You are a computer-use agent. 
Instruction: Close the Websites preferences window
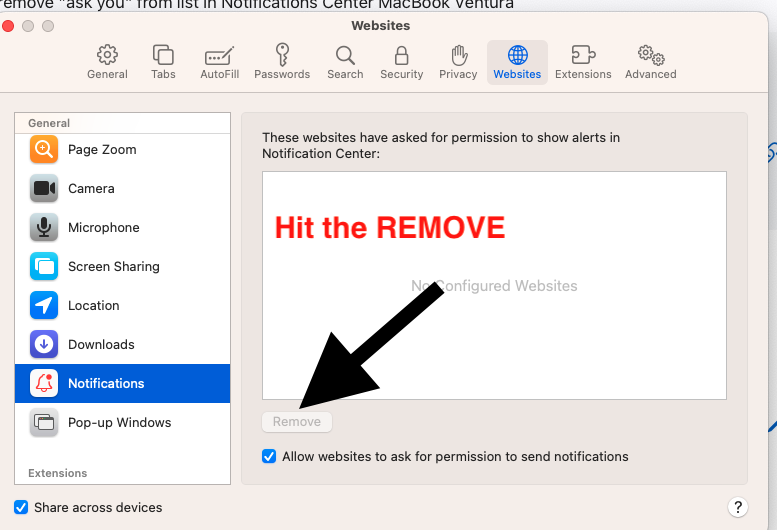(8, 26)
